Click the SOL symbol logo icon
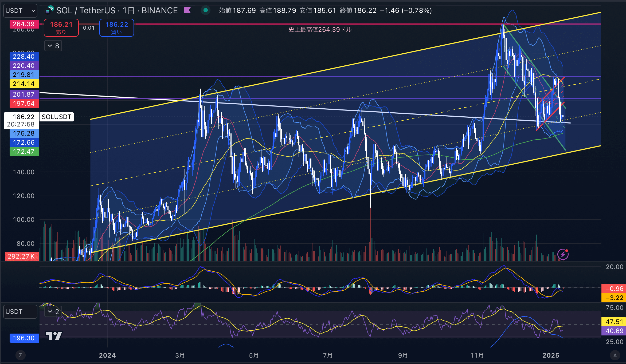Image resolution: width=626 pixels, height=364 pixels. [50, 10]
